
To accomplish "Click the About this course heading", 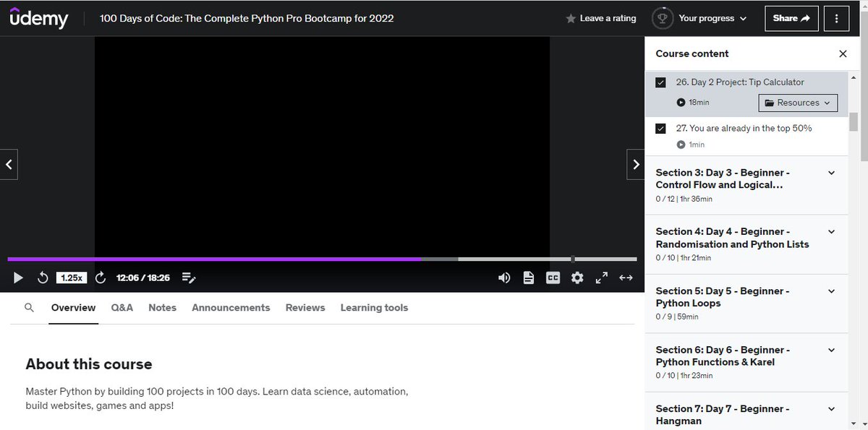I will 89,364.
